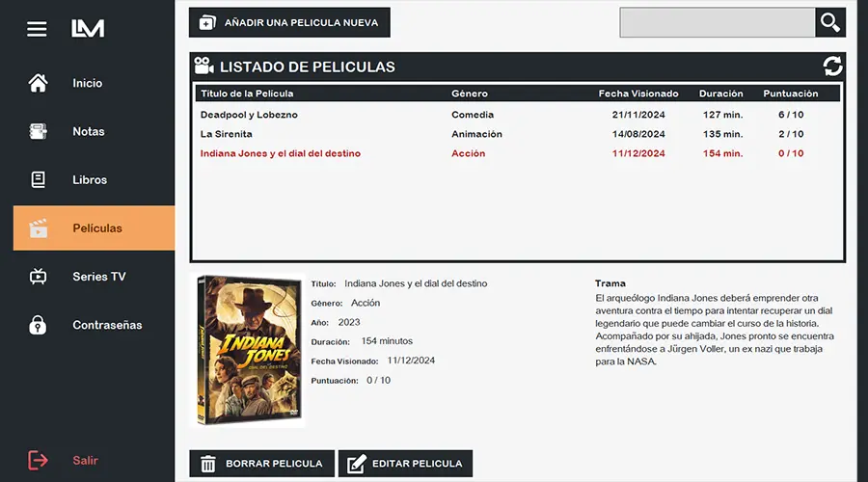Click the year value 2023
The image size is (868, 482).
point(349,322)
